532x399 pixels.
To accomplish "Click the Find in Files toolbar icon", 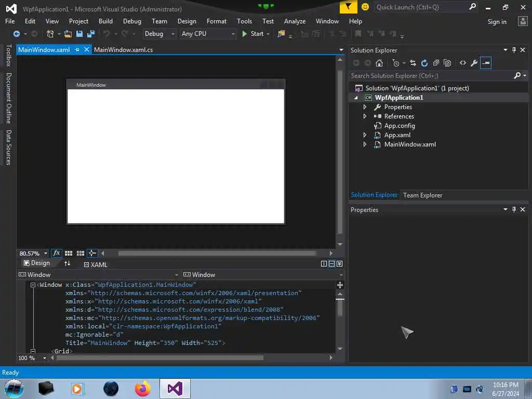I will pos(281,34).
